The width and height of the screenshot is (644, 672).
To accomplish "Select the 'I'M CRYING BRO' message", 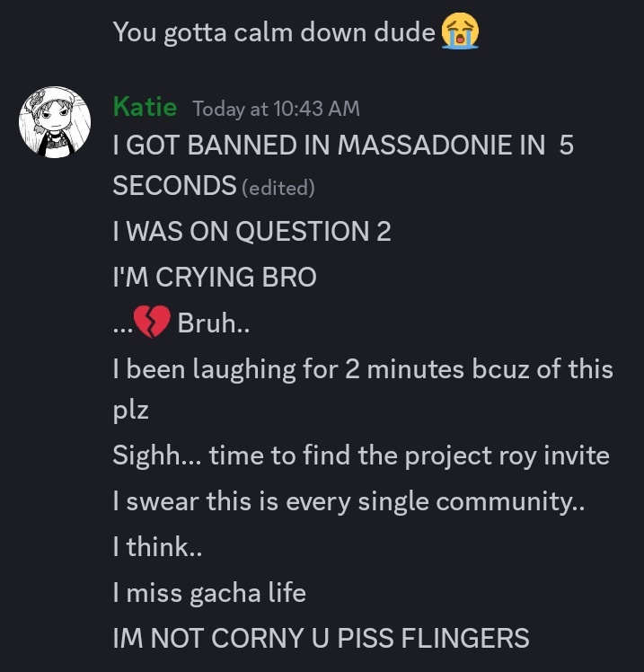I will pyautogui.click(x=215, y=277).
